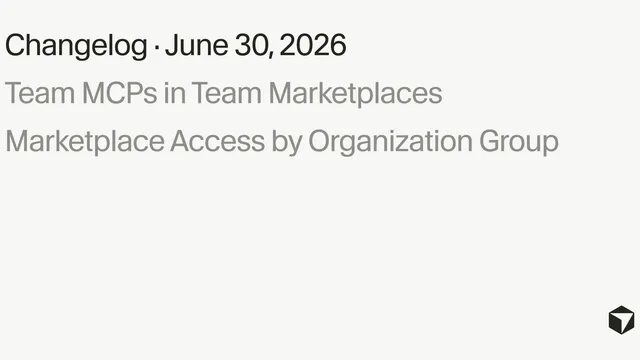640x360 pixels.
Task: Click the second Team before Marketplaces
Action: tap(227, 93)
